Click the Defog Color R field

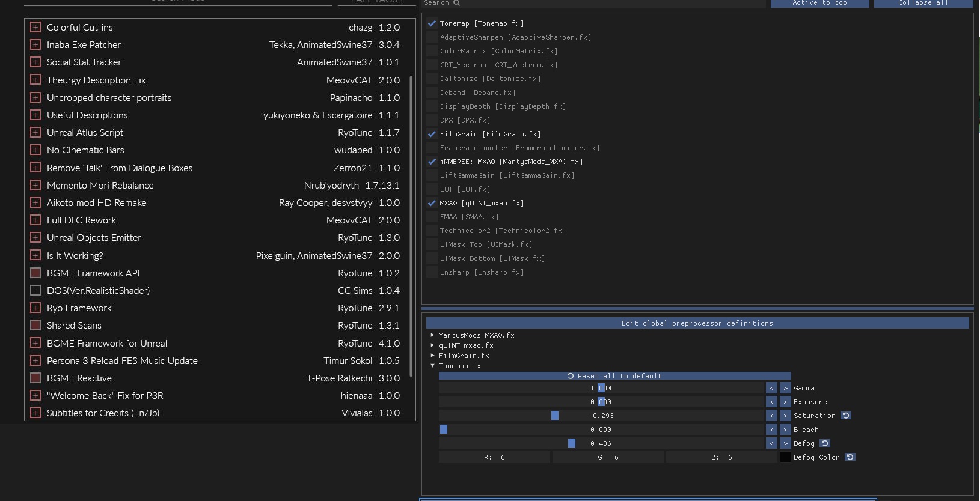tap(494, 457)
